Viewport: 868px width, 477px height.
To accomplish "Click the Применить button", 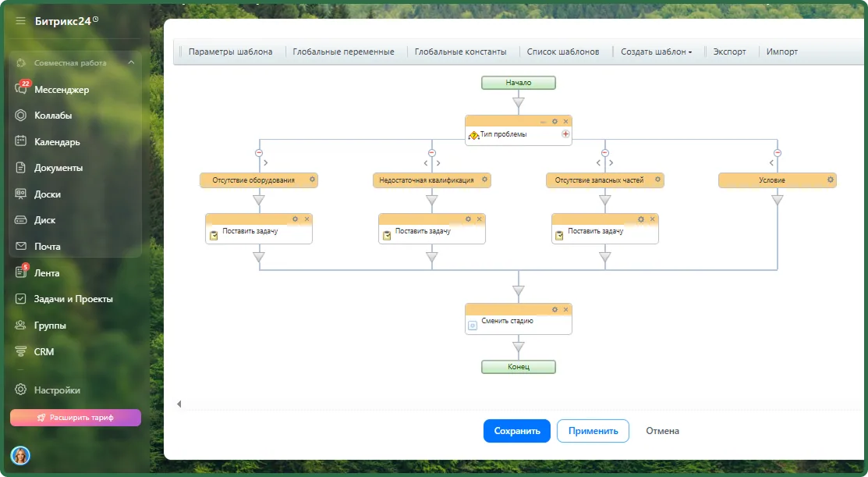I will pyautogui.click(x=593, y=431).
